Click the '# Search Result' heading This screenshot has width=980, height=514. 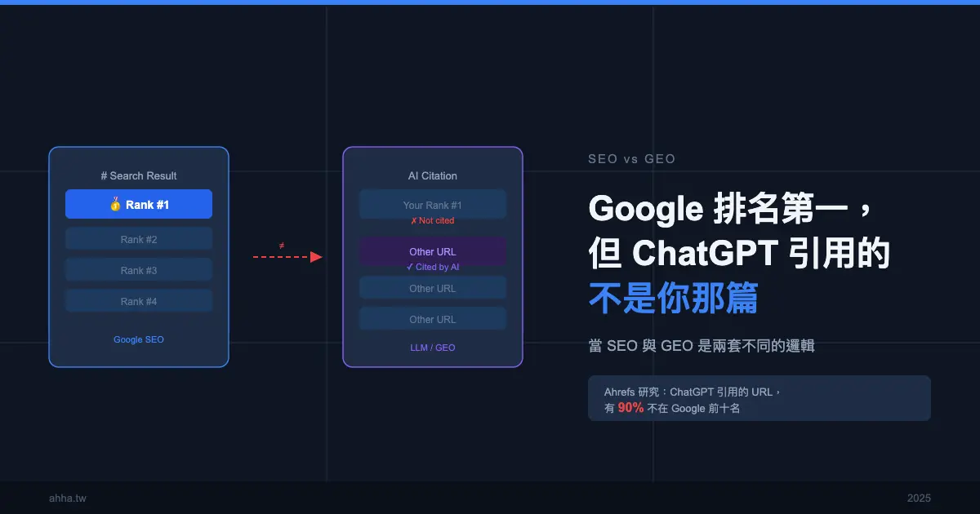click(x=139, y=175)
